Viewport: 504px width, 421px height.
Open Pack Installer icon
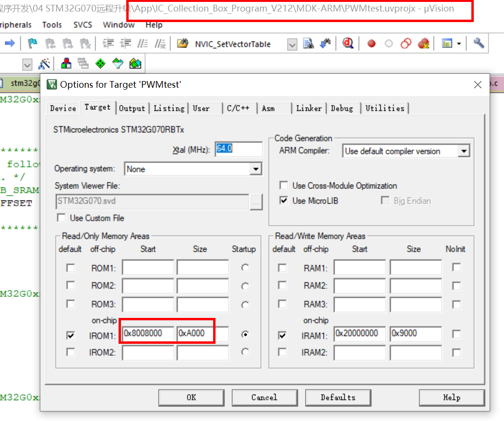pyautogui.click(x=135, y=64)
